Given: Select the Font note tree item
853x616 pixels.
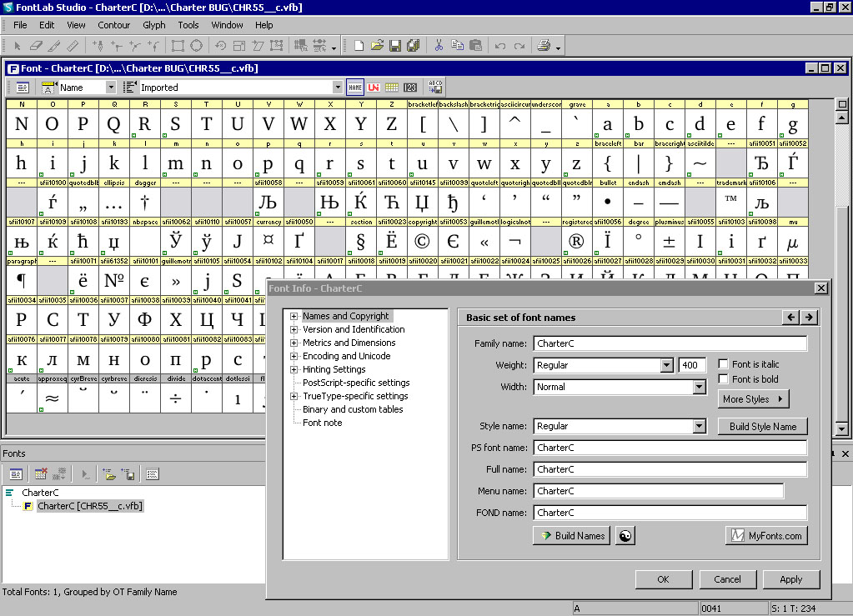Looking at the screenshot, I should click(x=323, y=423).
